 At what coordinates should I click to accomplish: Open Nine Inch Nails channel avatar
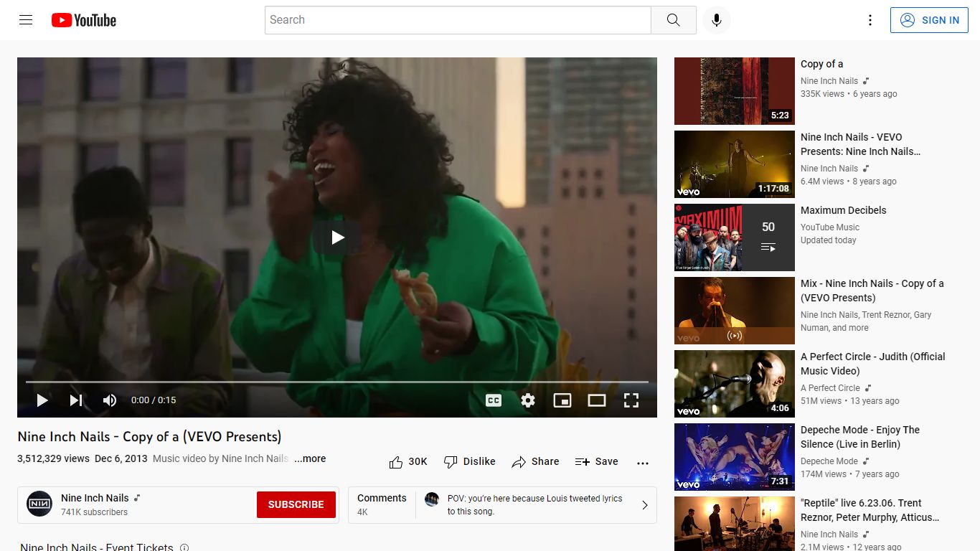(x=39, y=504)
